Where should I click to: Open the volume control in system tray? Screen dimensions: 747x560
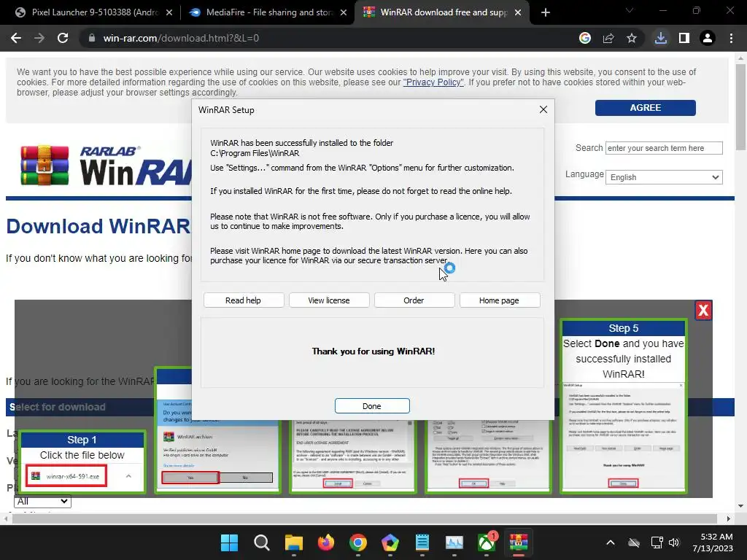coord(673,542)
